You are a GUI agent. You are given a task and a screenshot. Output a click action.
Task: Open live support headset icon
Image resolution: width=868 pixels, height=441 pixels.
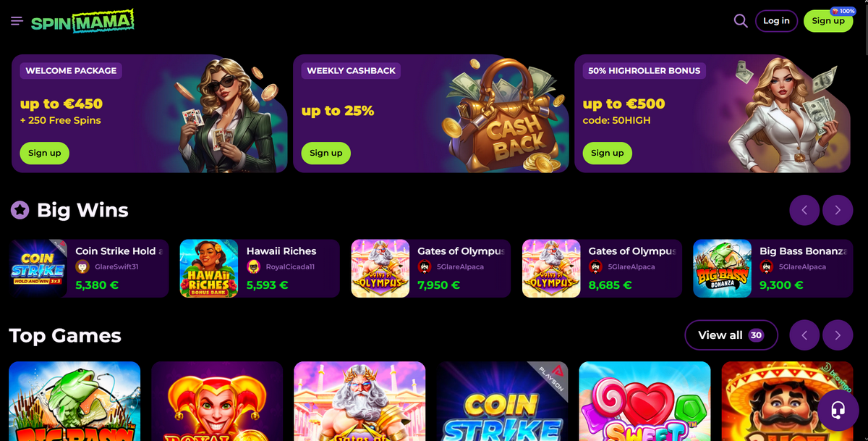click(x=838, y=410)
